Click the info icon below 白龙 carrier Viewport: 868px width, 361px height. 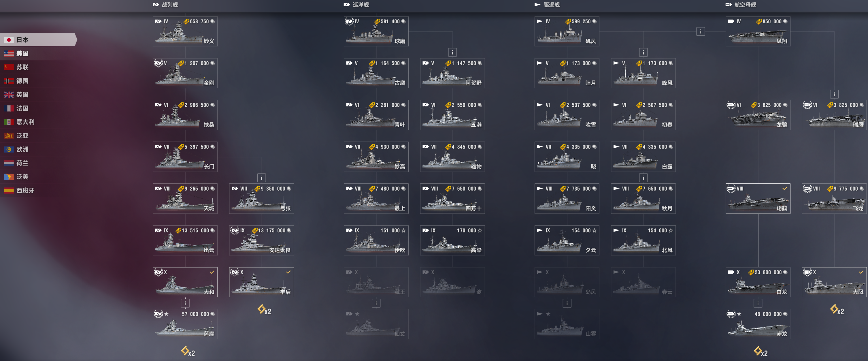(758, 303)
